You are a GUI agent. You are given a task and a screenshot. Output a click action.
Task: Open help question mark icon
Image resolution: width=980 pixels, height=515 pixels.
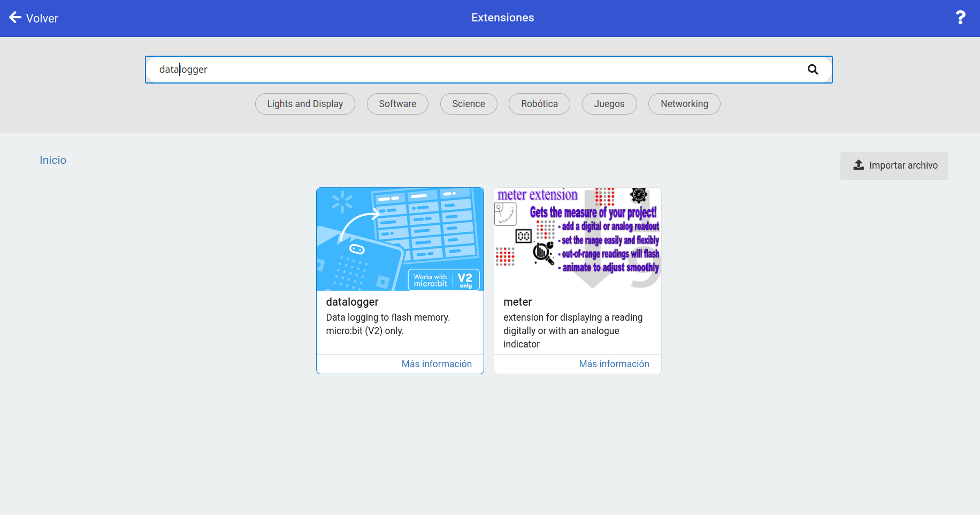pyautogui.click(x=960, y=18)
